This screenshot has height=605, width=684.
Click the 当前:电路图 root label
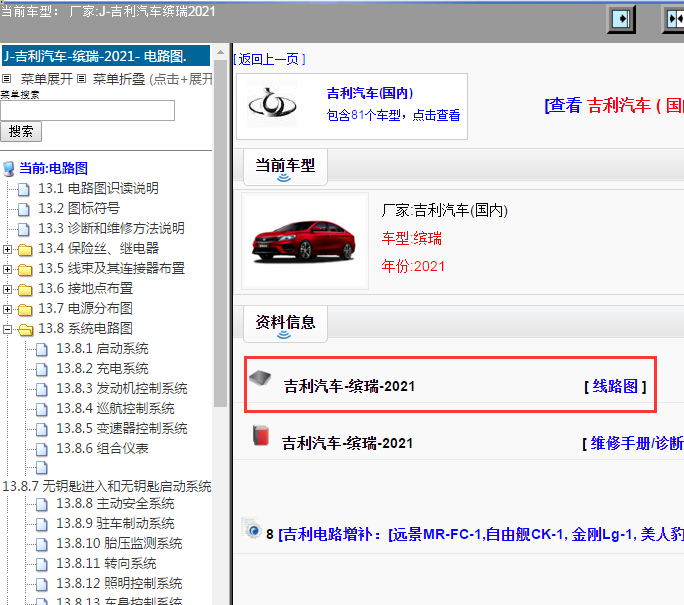point(53,169)
